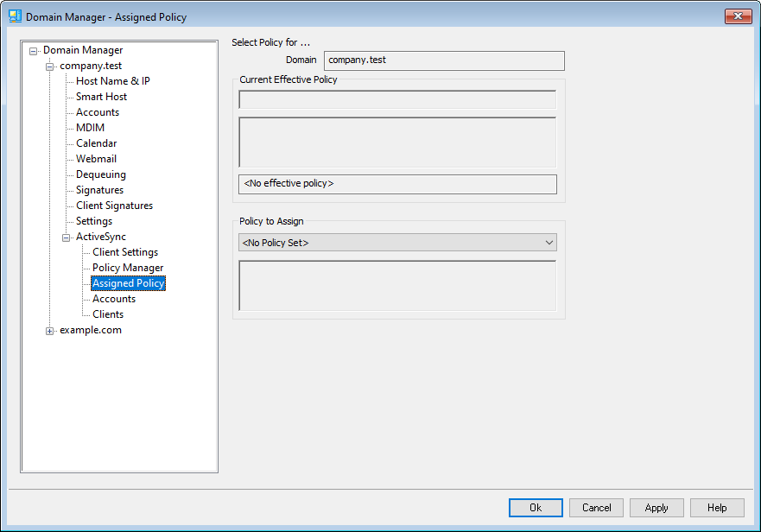
Task: Expand the example.com domain node
Action: point(50,331)
